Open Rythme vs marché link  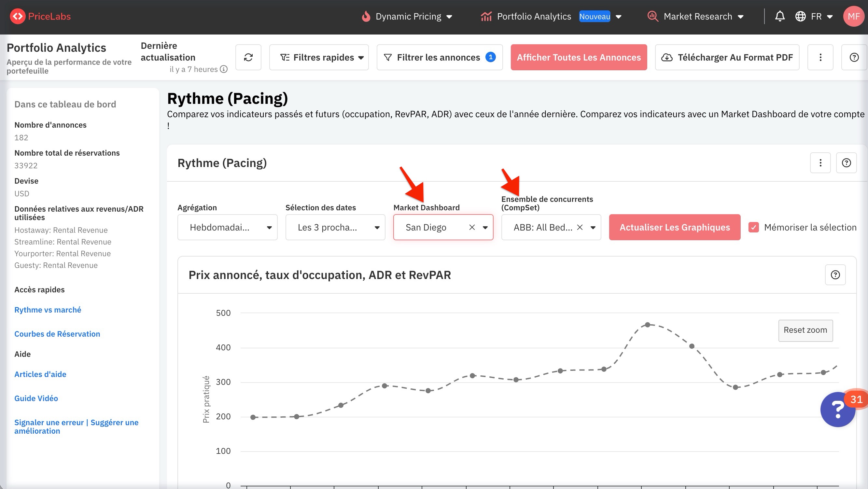pyautogui.click(x=48, y=310)
